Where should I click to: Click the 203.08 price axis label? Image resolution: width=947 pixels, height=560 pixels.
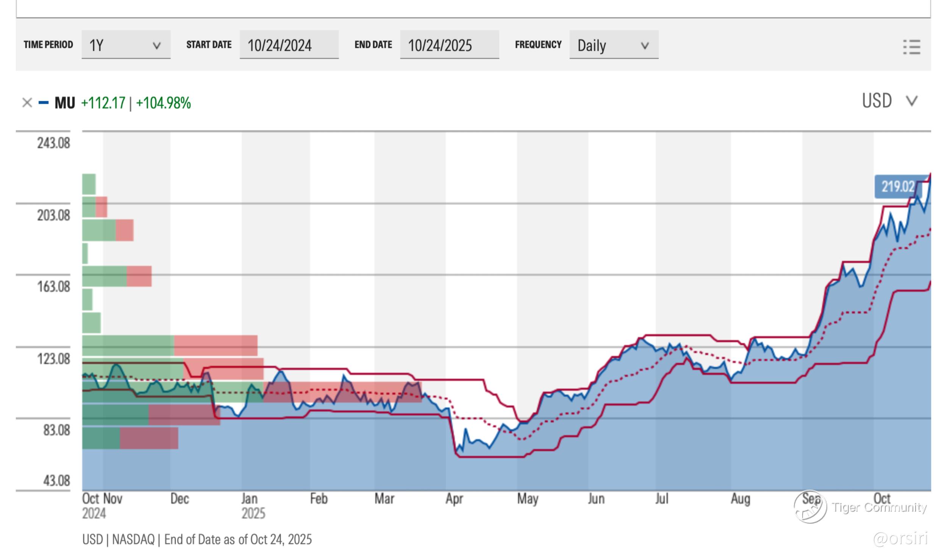point(53,215)
